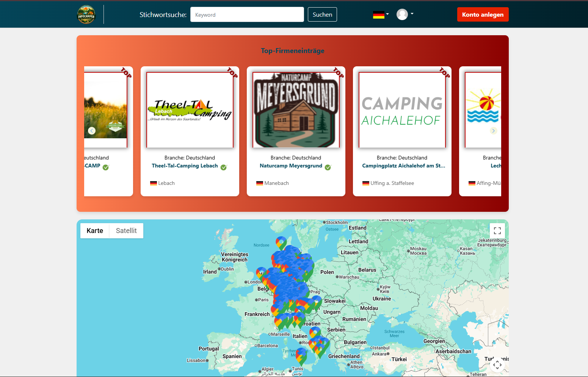Click verified checkmark next to Theel-Tal-Camping Lebach
This screenshot has width=588, height=377.
224,167
